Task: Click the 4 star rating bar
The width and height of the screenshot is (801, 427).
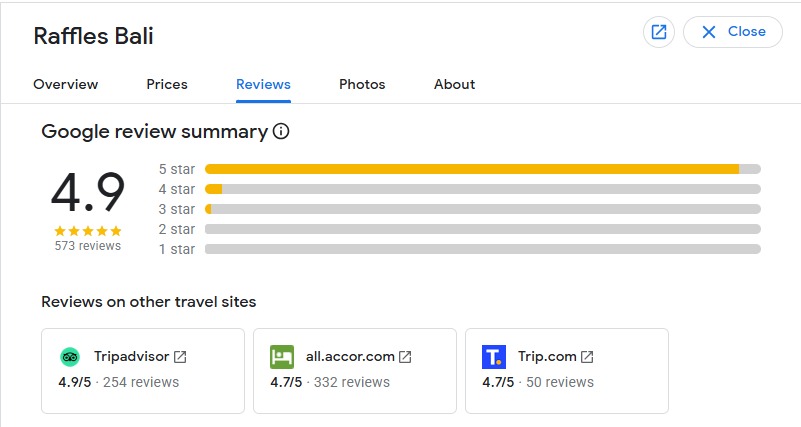Action: pyautogui.click(x=482, y=189)
